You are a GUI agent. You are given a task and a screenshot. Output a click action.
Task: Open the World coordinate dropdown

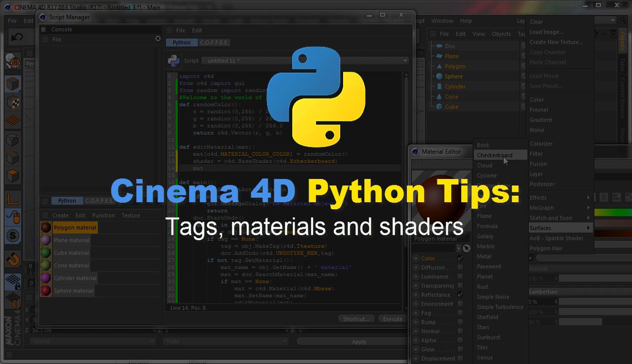click(93, 341)
